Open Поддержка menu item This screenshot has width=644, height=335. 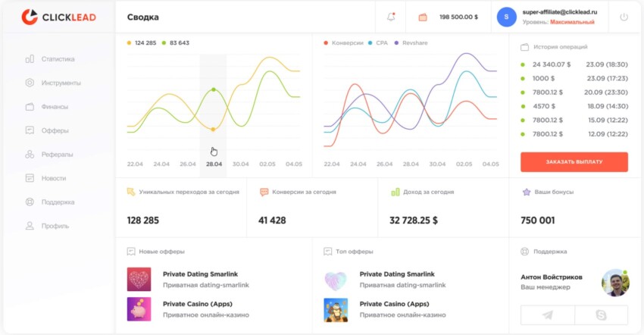tap(58, 202)
